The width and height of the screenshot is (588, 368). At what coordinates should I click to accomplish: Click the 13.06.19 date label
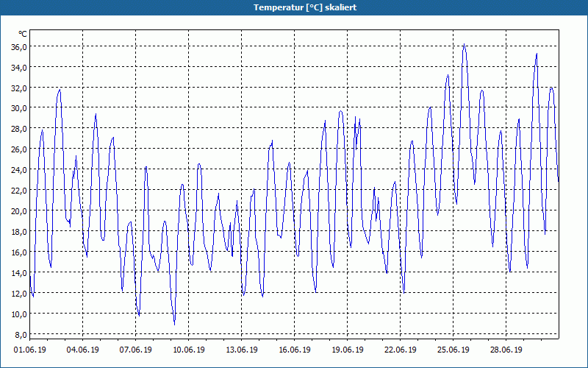(242, 350)
